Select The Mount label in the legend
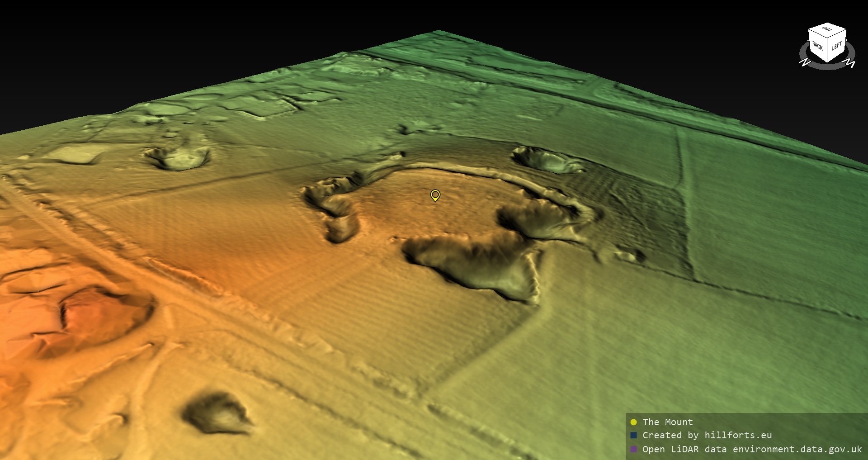The image size is (868, 460). pyautogui.click(x=667, y=422)
